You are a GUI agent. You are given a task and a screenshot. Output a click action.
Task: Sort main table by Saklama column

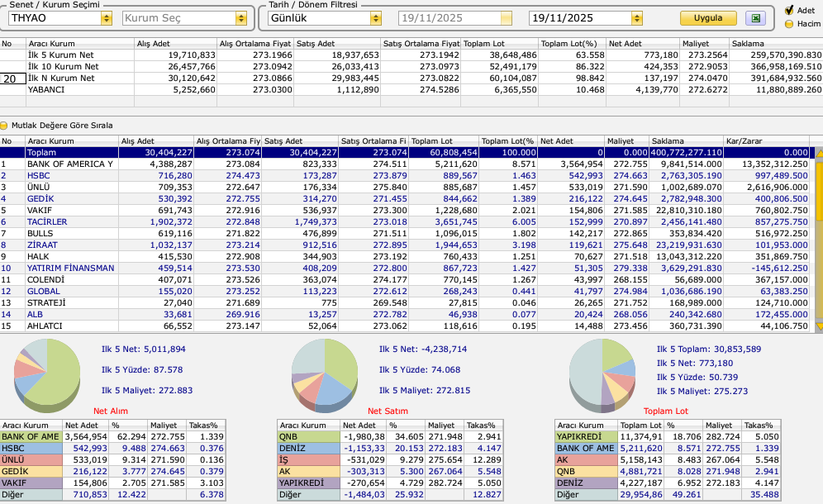point(686,141)
